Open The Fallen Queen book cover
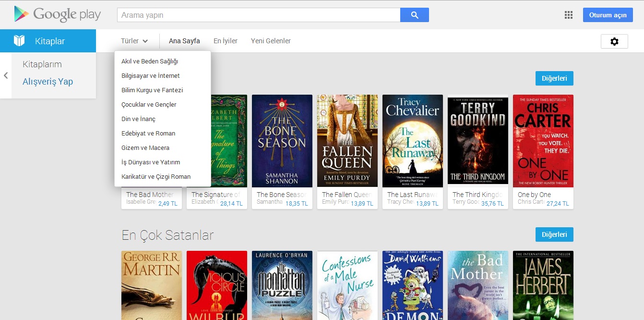This screenshot has height=320, width=644. point(347,141)
